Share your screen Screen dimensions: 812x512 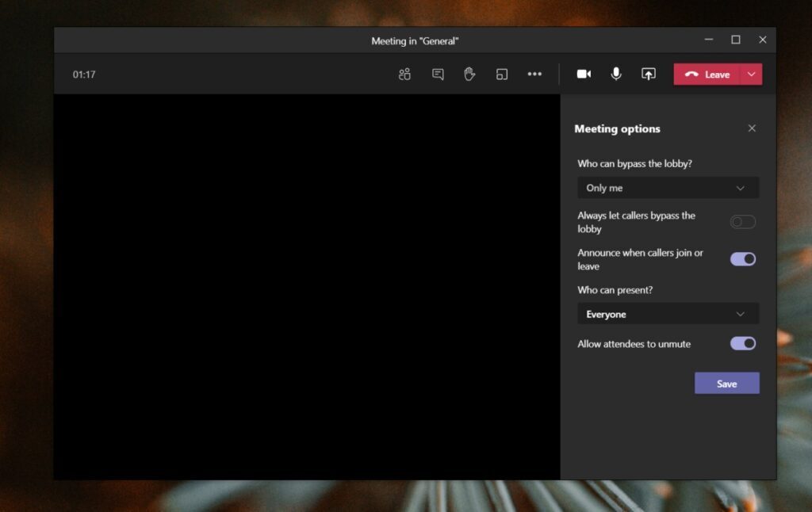(x=648, y=74)
